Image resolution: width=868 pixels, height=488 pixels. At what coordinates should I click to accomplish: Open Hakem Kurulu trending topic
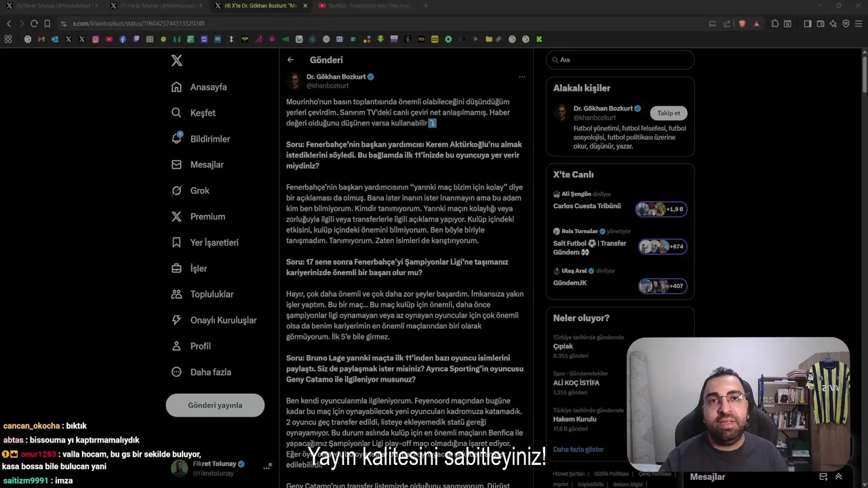[589, 419]
